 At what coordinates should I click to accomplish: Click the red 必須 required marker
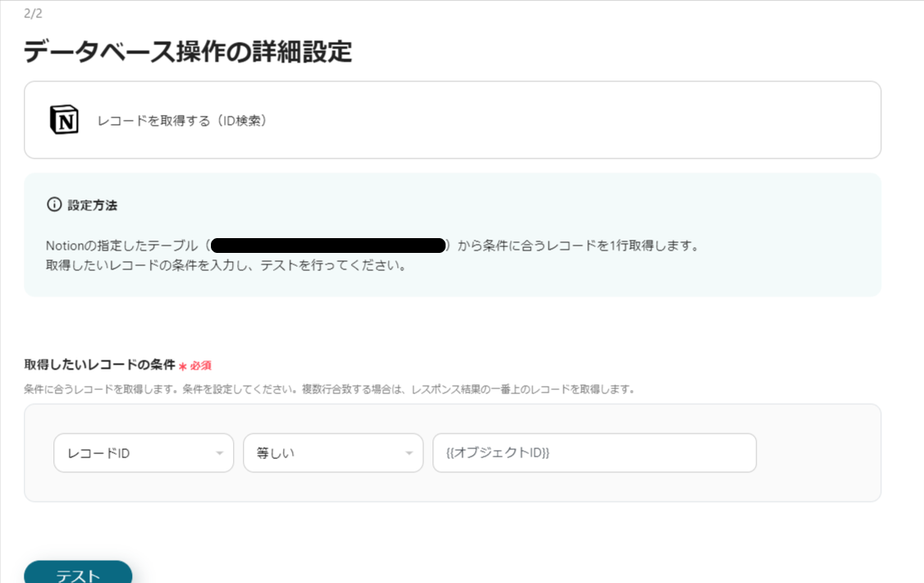(195, 366)
